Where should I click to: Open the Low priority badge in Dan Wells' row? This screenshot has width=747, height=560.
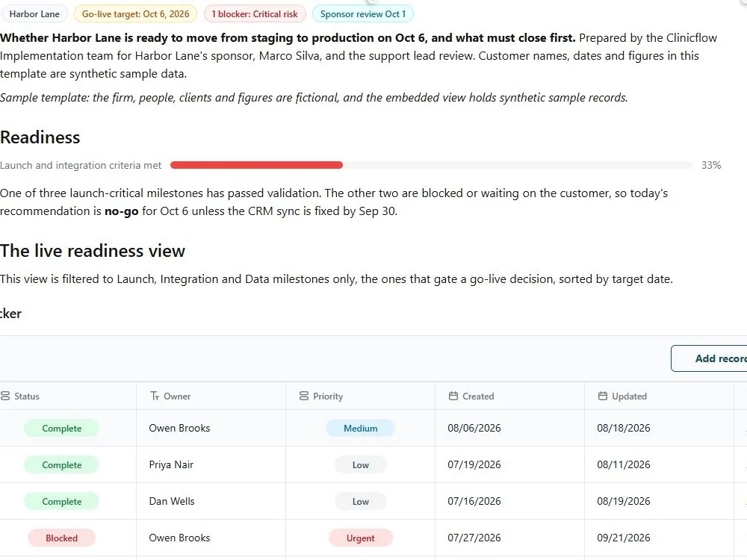point(360,502)
